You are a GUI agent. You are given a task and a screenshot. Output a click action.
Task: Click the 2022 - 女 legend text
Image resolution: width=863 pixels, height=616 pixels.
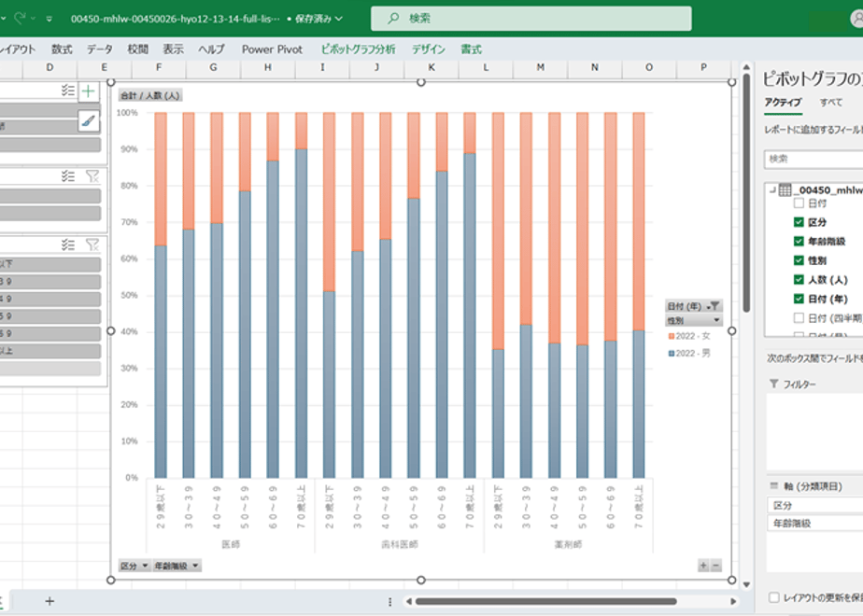pos(693,336)
